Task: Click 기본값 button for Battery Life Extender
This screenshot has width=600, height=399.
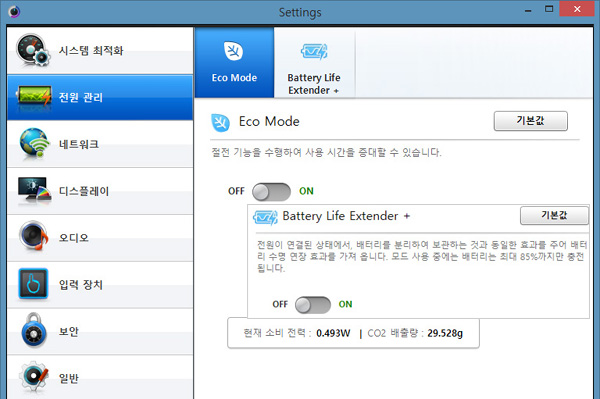Action: point(554,215)
